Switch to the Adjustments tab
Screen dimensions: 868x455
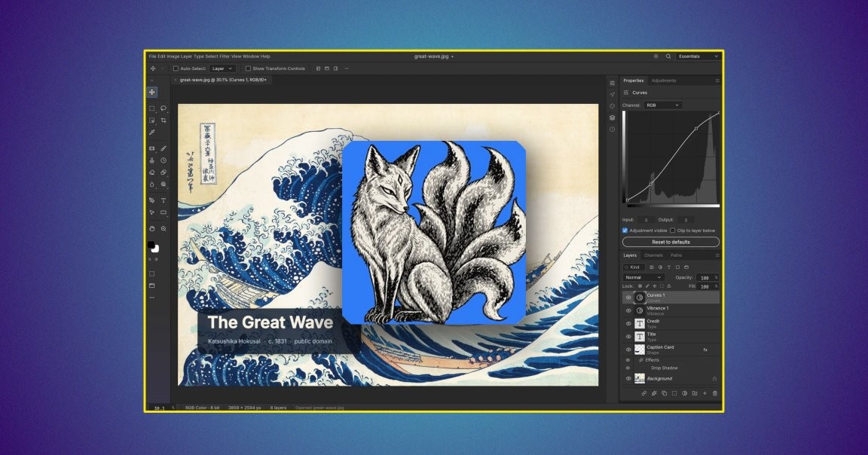coord(664,81)
